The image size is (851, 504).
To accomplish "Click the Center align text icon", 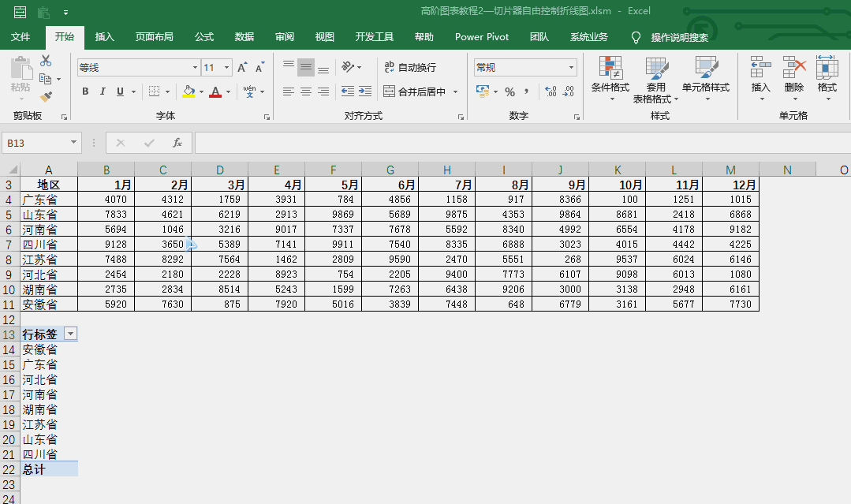I will (306, 91).
